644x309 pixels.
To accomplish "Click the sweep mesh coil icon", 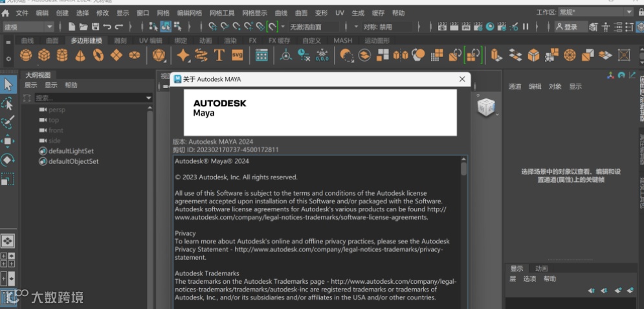I will 201,54.
